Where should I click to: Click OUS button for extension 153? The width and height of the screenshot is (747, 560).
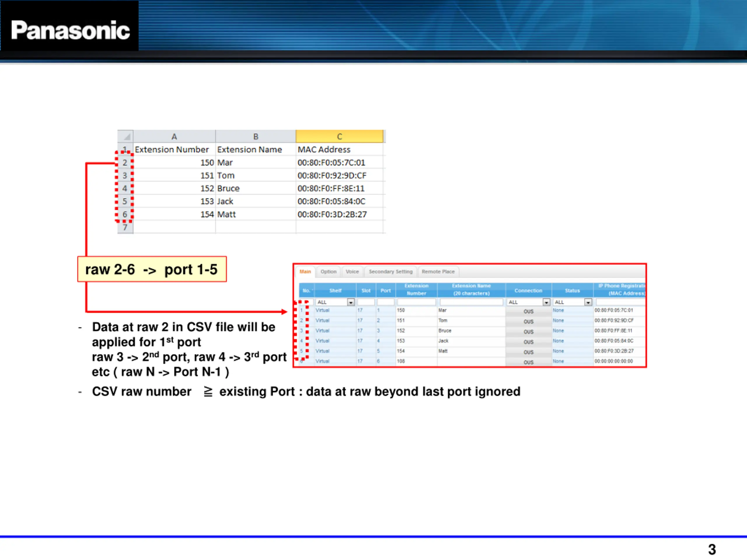(528, 342)
